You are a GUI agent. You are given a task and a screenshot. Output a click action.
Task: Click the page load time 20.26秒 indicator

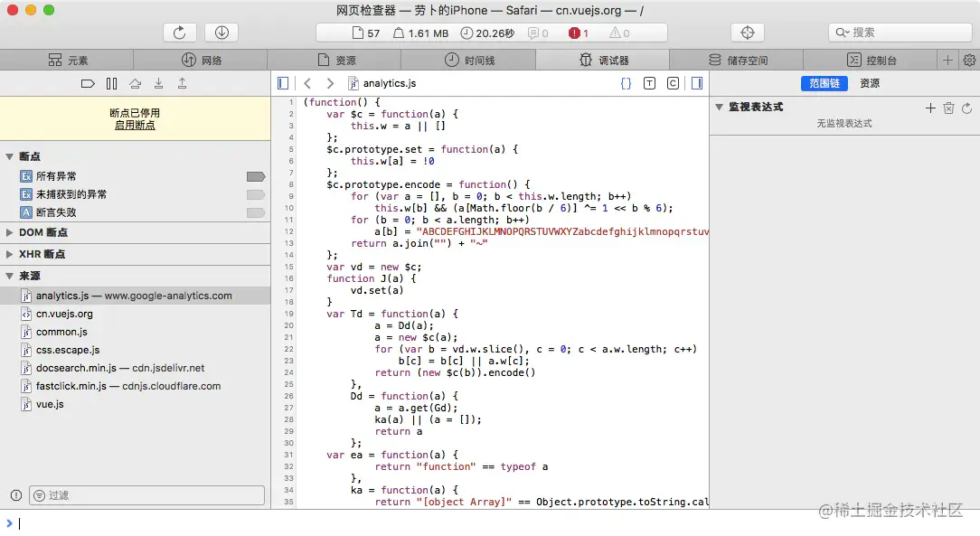(487, 33)
